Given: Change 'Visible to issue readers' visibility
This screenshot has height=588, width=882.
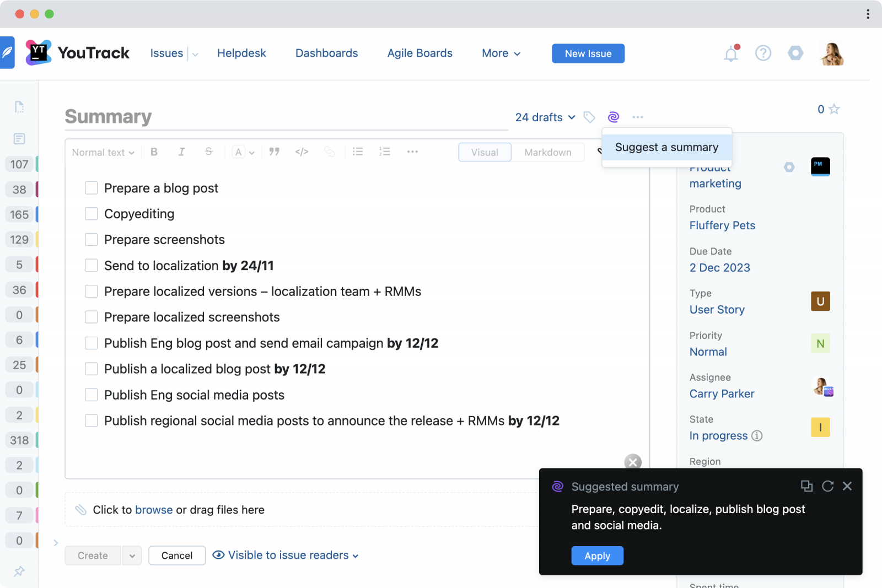Looking at the screenshot, I should click(286, 555).
